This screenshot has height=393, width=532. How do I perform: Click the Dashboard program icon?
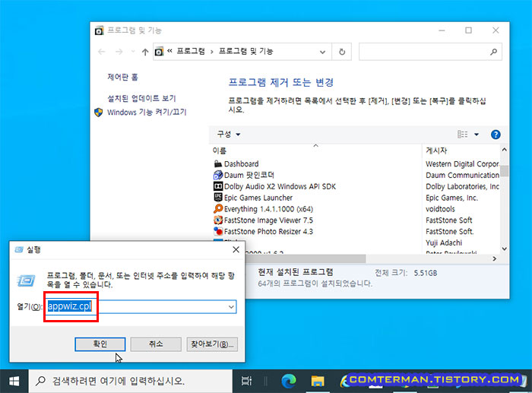pyautogui.click(x=218, y=164)
